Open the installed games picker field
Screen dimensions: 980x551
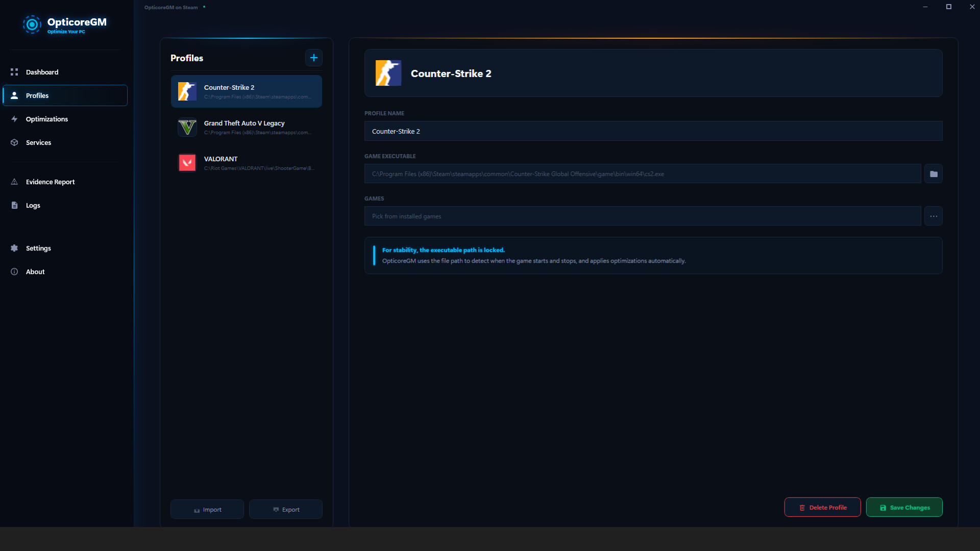pos(642,216)
